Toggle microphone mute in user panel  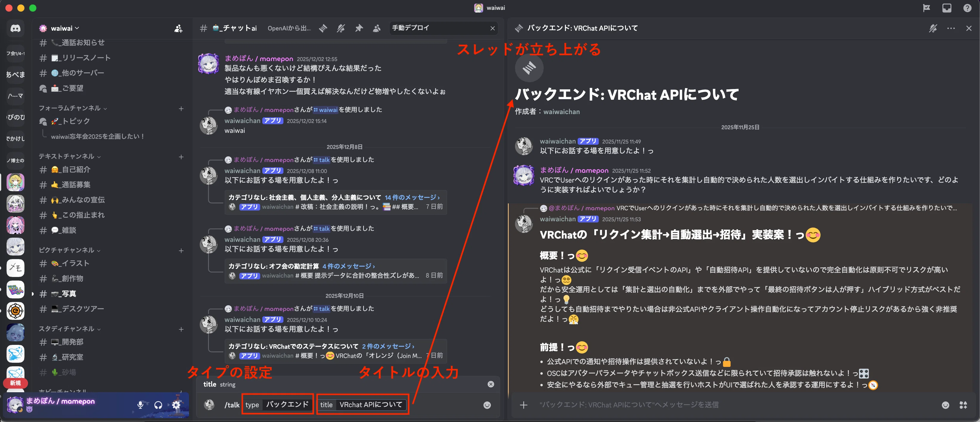[140, 405]
